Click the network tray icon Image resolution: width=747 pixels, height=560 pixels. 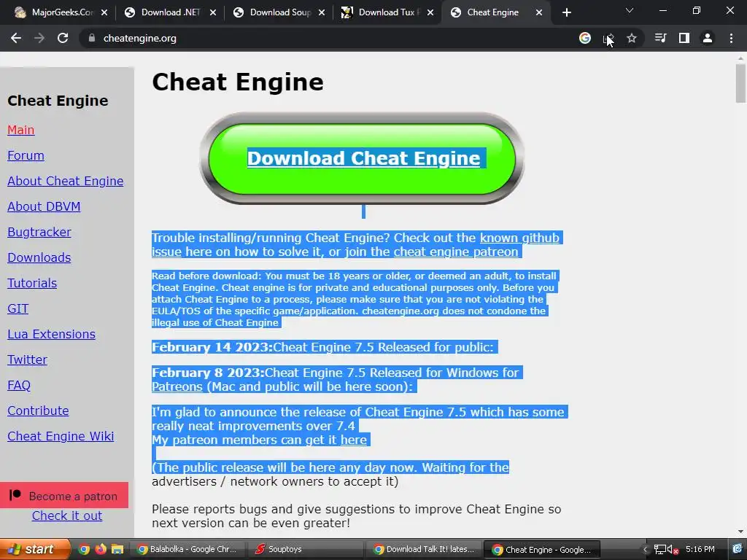tap(659, 550)
